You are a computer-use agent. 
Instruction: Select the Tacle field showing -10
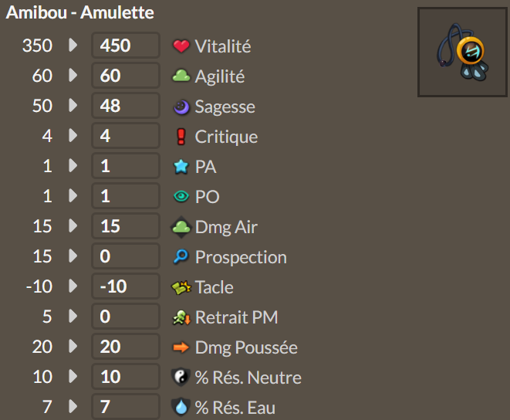(126, 286)
